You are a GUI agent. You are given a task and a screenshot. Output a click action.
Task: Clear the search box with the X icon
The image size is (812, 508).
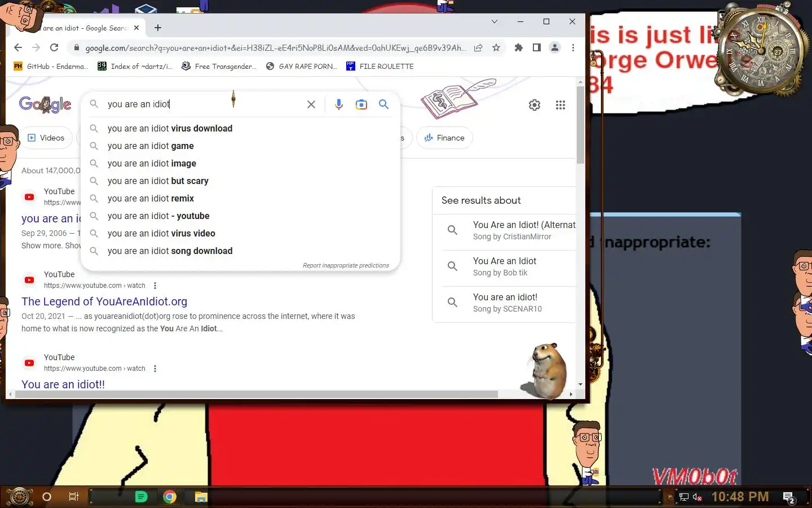(x=311, y=104)
